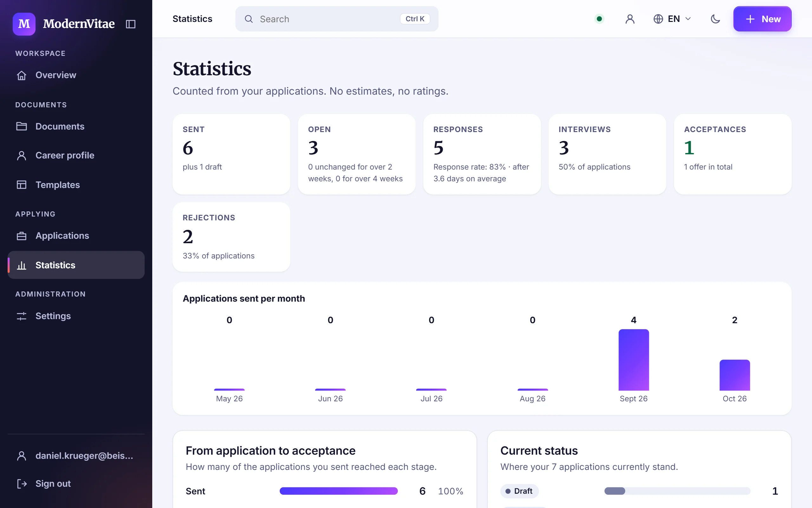Viewport: 812px width, 508px height.
Task: Click the Career profile person icon
Action: coord(22,156)
